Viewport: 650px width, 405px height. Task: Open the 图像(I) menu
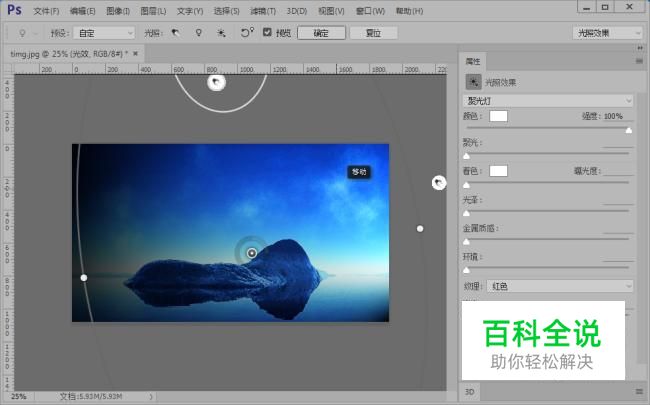point(118,11)
